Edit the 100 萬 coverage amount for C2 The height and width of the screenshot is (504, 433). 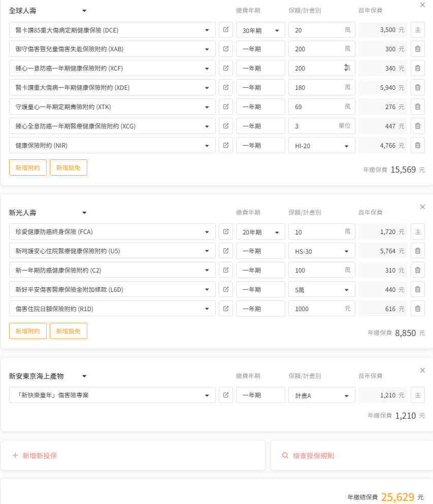[322, 271]
